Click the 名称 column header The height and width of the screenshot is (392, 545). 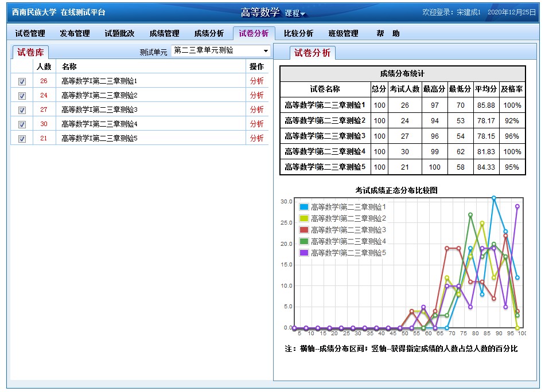(x=69, y=66)
